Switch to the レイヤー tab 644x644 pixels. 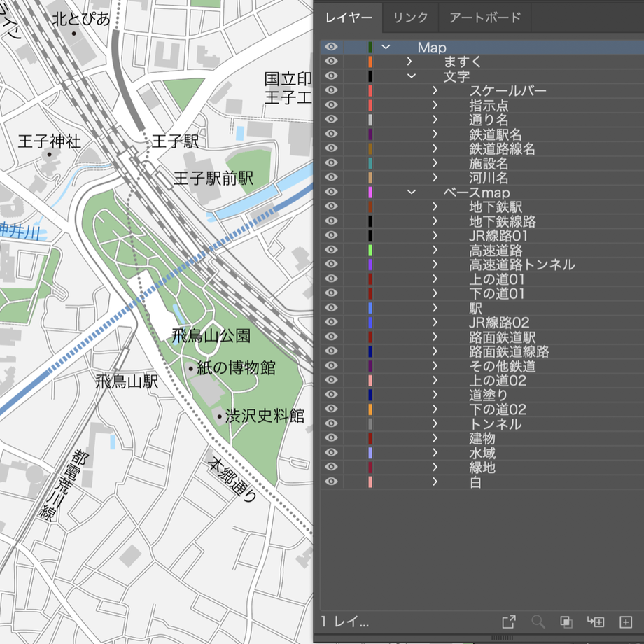[349, 17]
